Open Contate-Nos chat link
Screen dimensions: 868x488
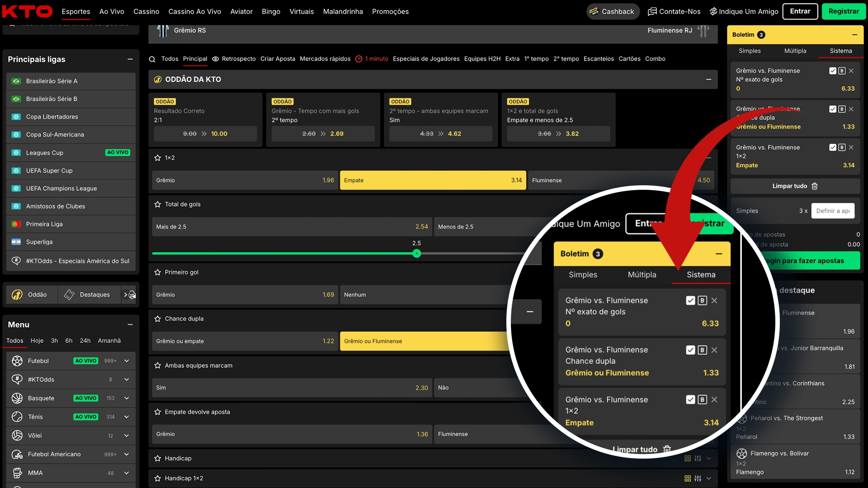(x=674, y=11)
